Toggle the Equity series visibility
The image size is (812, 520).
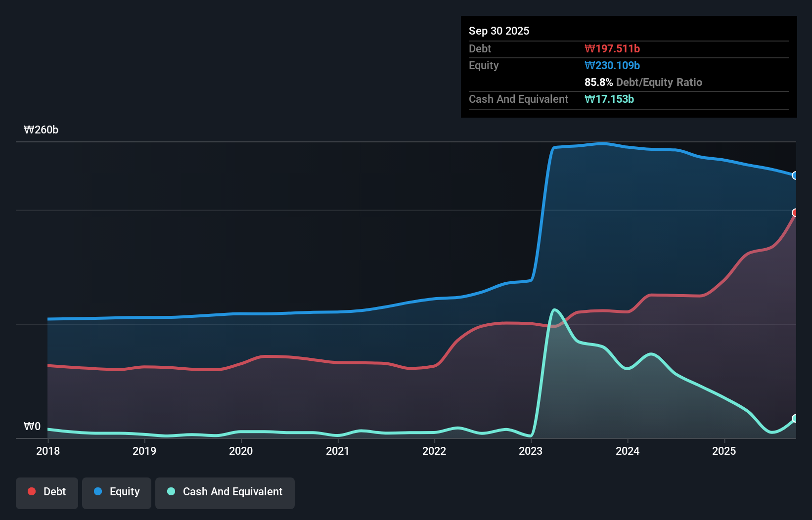pyautogui.click(x=116, y=492)
